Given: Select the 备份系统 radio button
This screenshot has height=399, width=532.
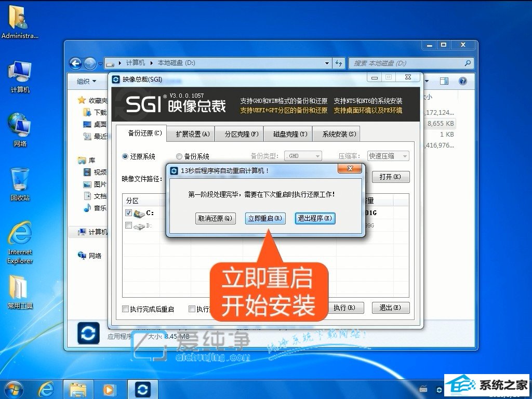Looking at the screenshot, I should pos(179,156).
